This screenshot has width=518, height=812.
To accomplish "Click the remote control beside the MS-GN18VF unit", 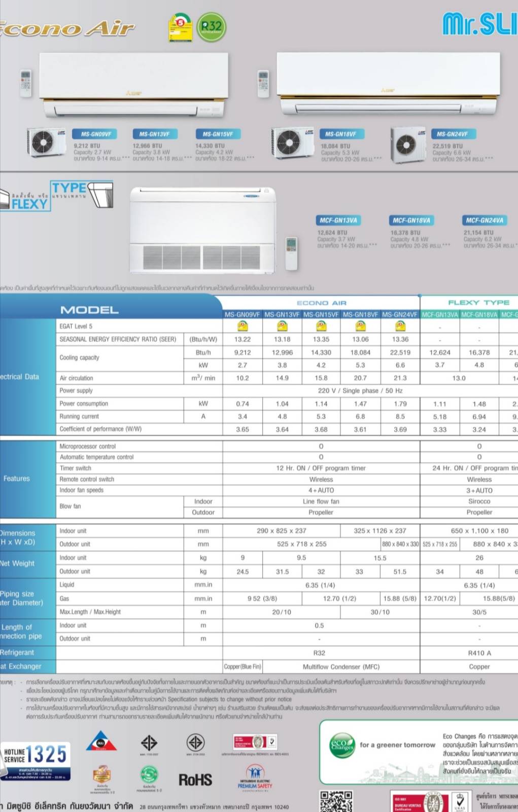I will click(263, 84).
